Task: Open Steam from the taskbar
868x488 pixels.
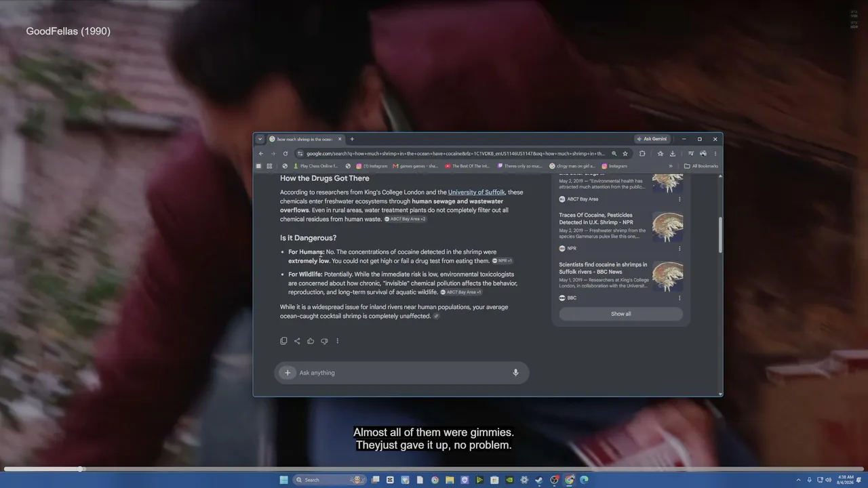Action: [x=539, y=480]
